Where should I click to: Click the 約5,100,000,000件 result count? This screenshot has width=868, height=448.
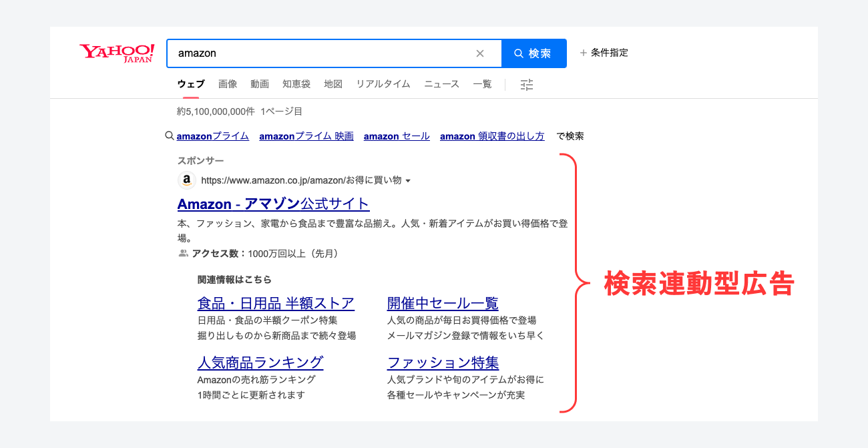point(216,111)
